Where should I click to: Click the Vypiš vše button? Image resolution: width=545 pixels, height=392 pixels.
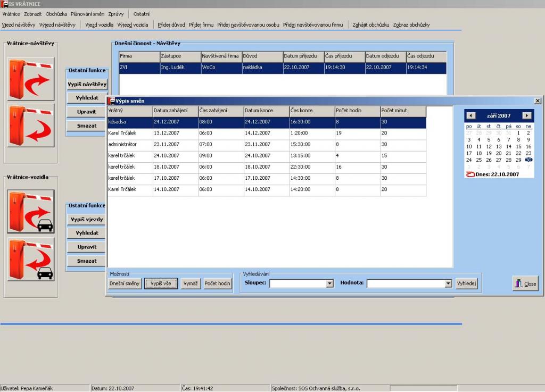[x=161, y=283]
